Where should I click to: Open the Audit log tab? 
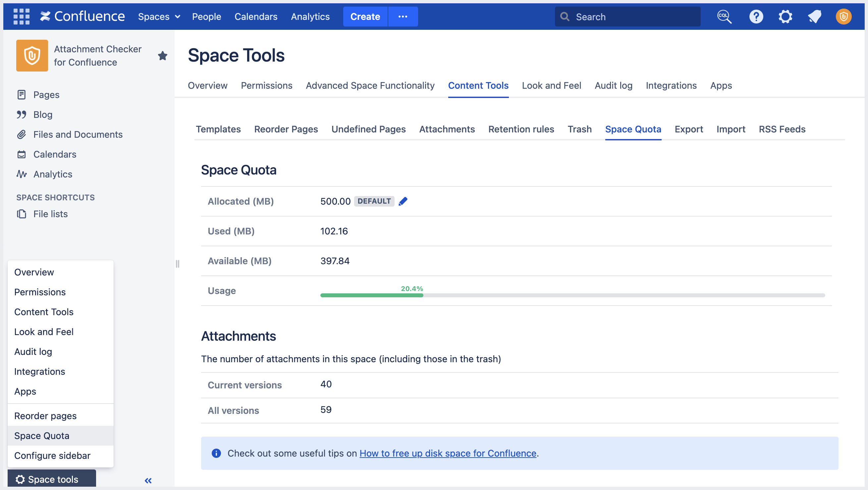point(613,85)
